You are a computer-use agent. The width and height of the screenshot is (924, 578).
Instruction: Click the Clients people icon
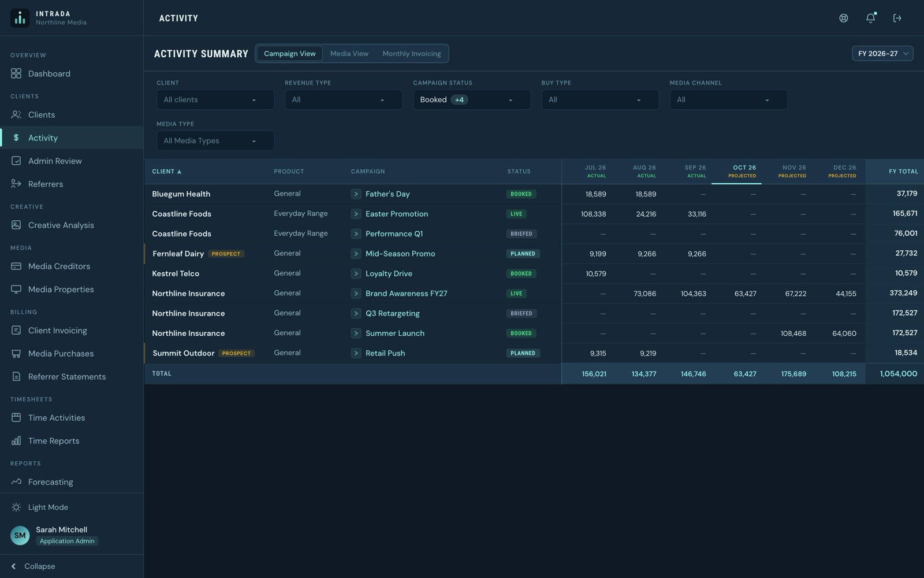16,114
